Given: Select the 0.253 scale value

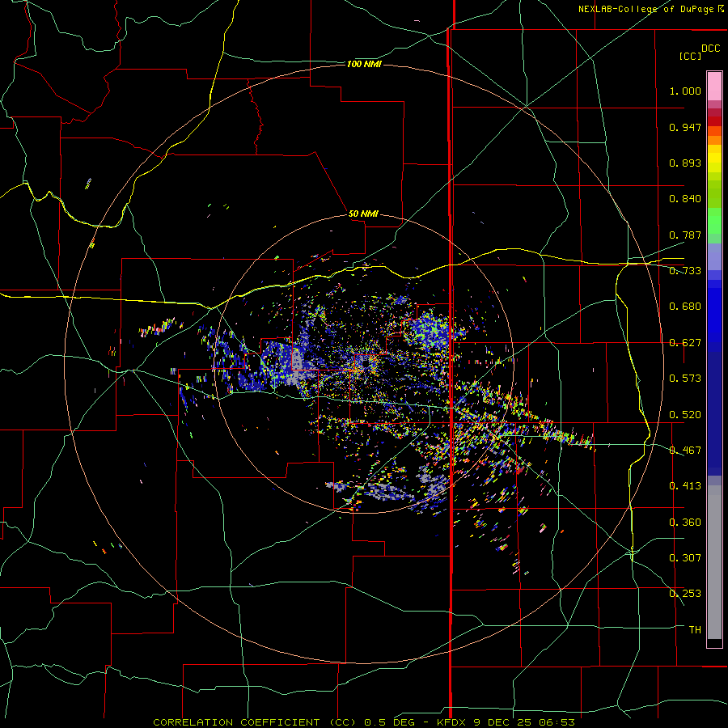Looking at the screenshot, I should coord(685,594).
